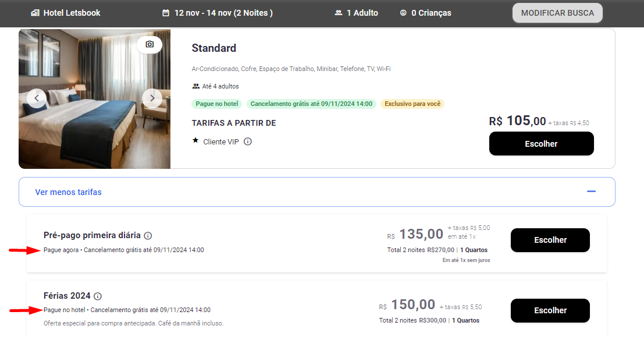Show next room photo arrow
The width and height of the screenshot is (644, 361).
pos(152,98)
